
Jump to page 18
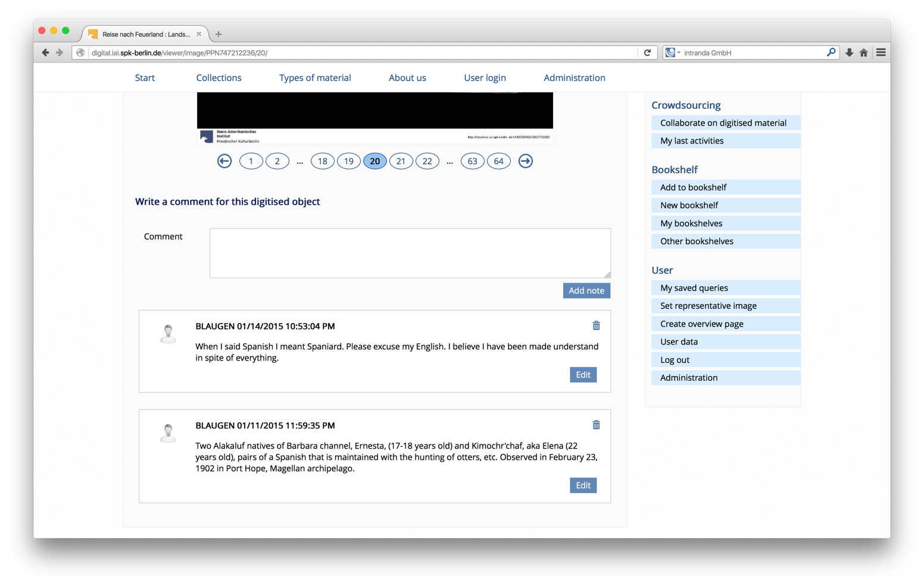323,161
